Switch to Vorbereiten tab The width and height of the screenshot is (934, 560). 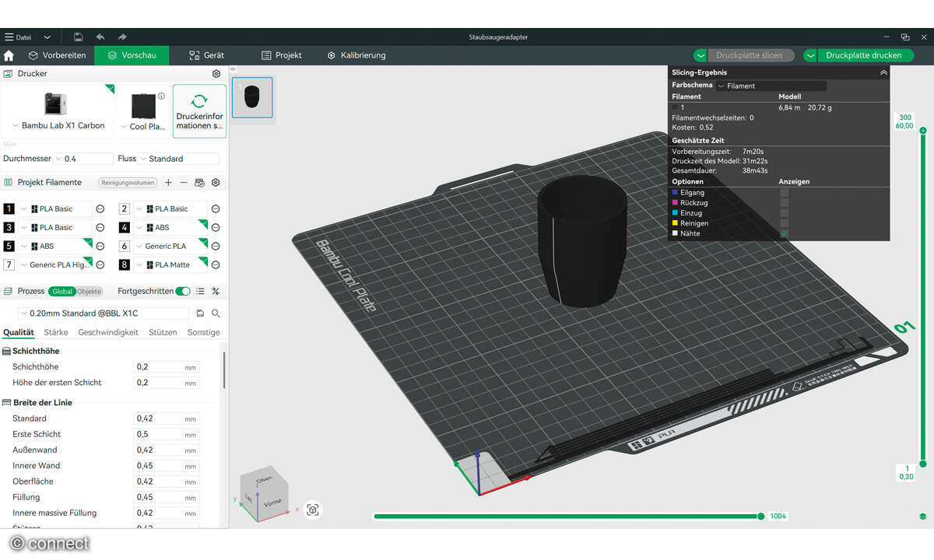point(57,55)
